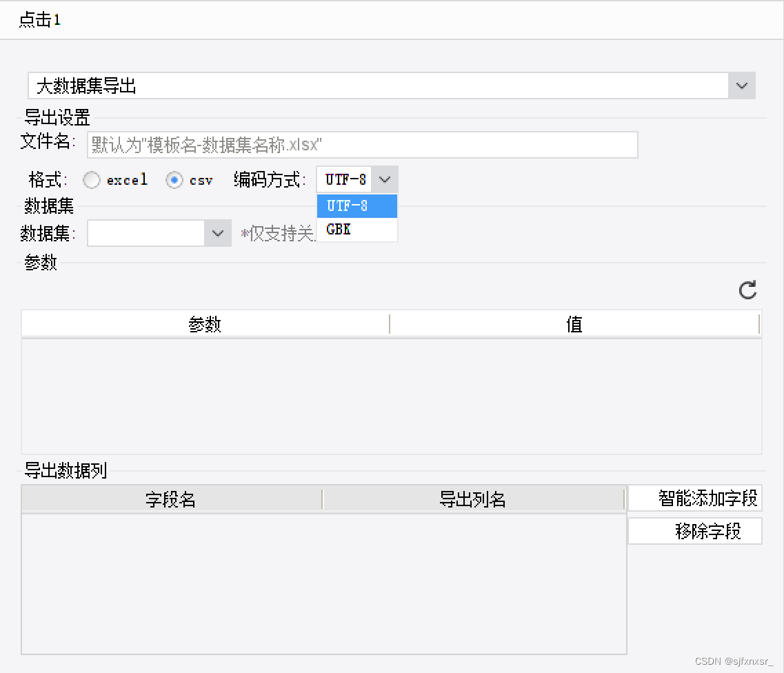Expand the 数据集 dropdown arrow
Screen dimensions: 784x673
217,233
